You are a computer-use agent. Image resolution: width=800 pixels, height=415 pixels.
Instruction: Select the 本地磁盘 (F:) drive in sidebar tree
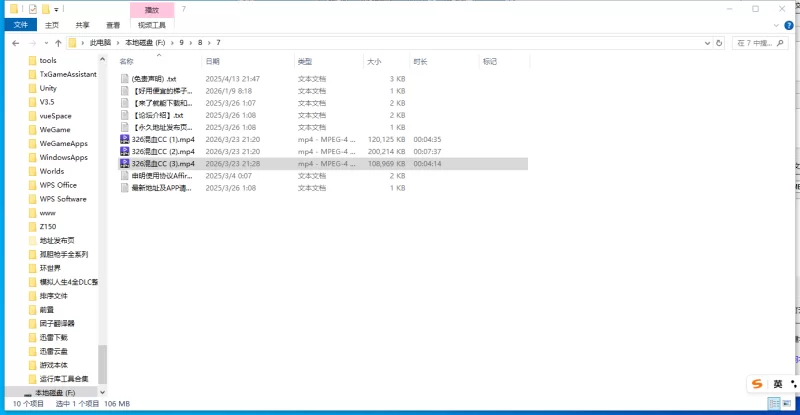click(x=55, y=393)
